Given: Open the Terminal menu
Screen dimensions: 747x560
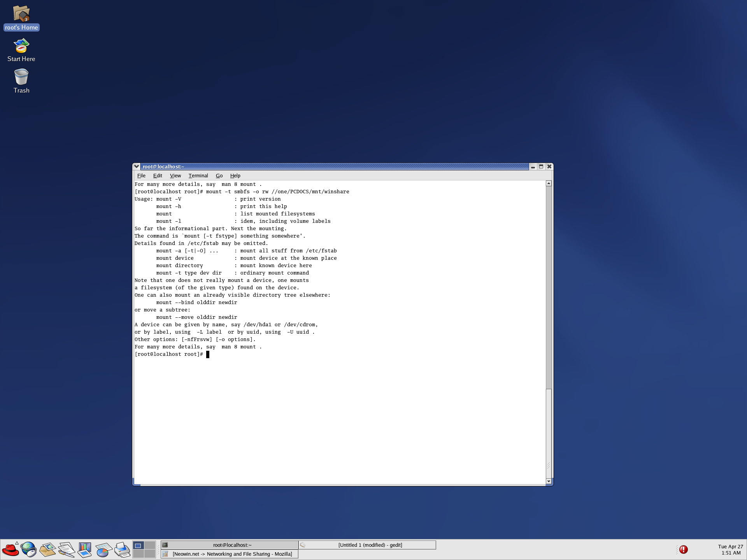Looking at the screenshot, I should (x=198, y=176).
